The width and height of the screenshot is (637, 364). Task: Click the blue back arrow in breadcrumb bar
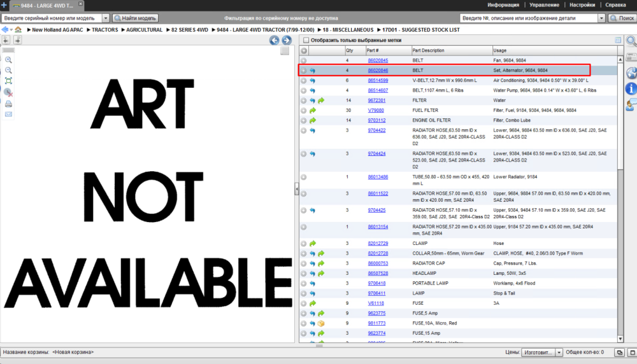[x=5, y=30]
